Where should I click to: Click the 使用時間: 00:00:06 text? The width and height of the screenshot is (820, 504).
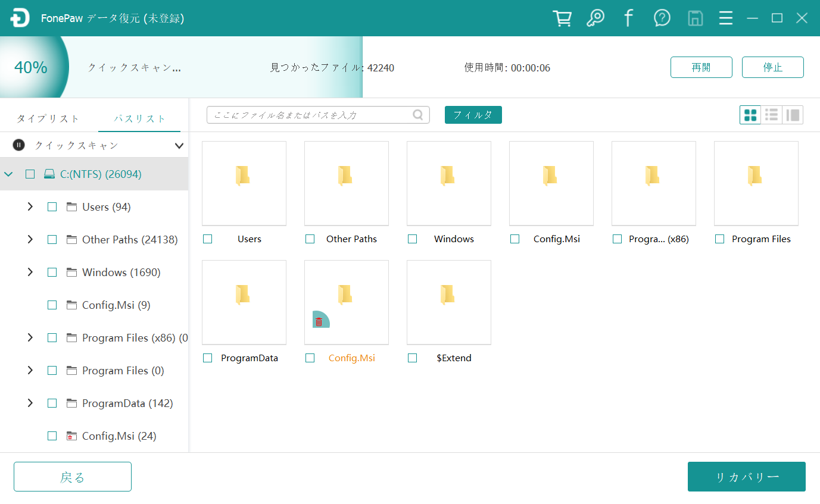(x=507, y=68)
